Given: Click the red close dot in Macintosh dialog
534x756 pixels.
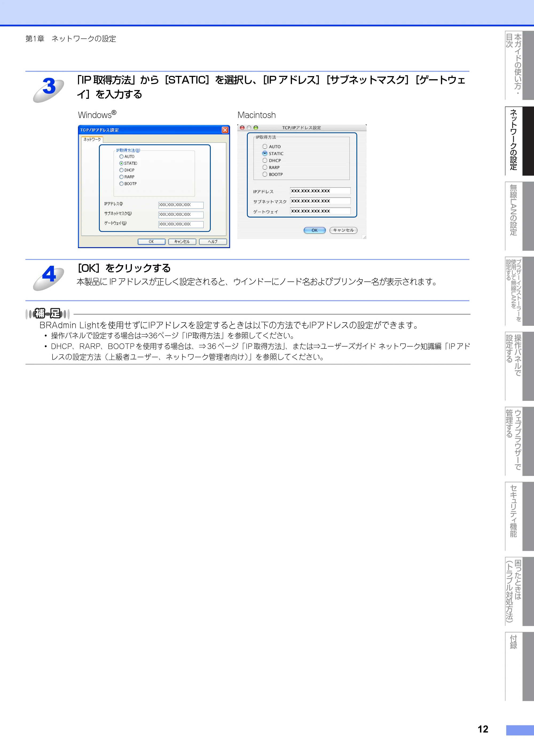Looking at the screenshot, I should pyautogui.click(x=242, y=128).
